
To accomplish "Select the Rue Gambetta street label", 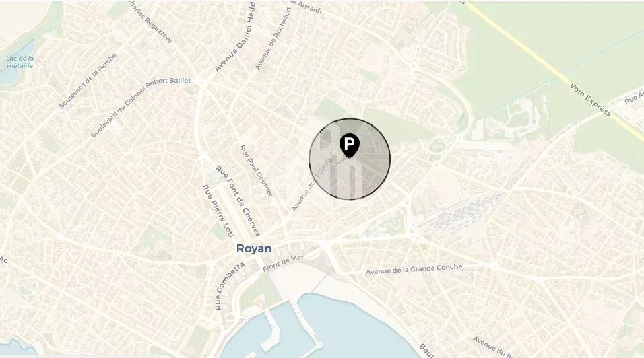I will tap(230, 285).
